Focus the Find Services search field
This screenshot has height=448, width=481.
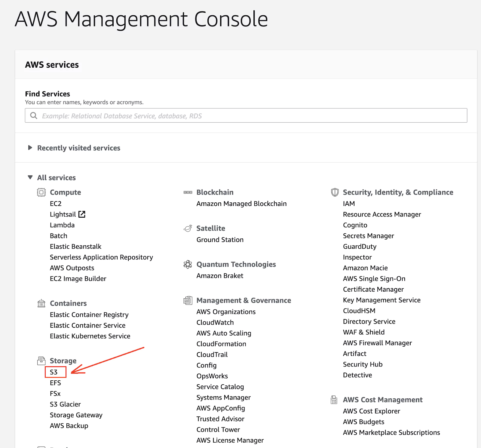[246, 115]
